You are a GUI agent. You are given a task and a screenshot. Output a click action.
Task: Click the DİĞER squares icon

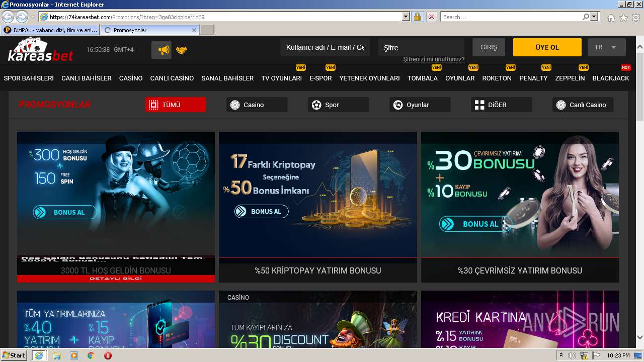479,105
